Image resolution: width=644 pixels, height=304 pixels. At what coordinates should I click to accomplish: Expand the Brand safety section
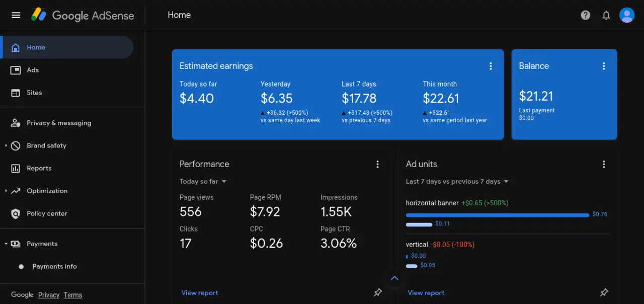pyautogui.click(x=6, y=145)
